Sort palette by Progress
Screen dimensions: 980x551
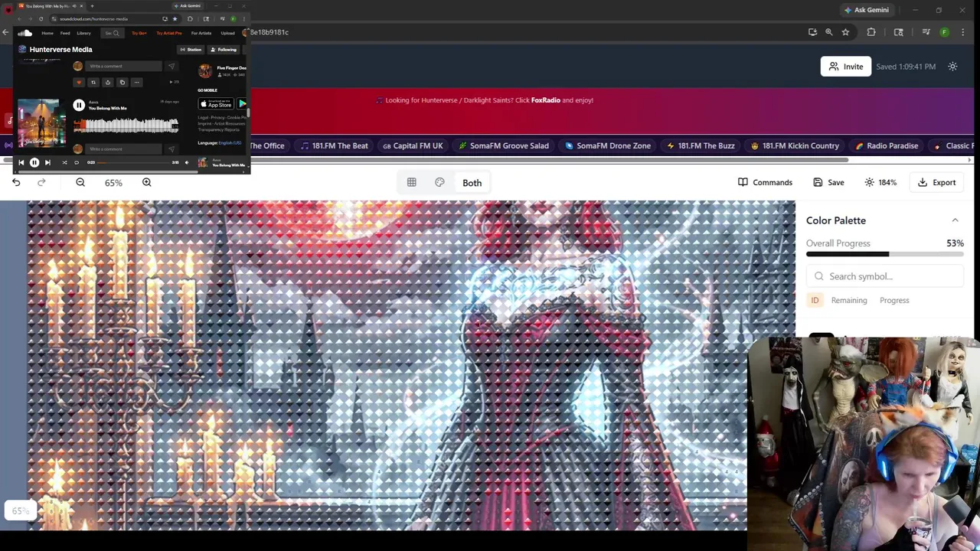coord(894,300)
